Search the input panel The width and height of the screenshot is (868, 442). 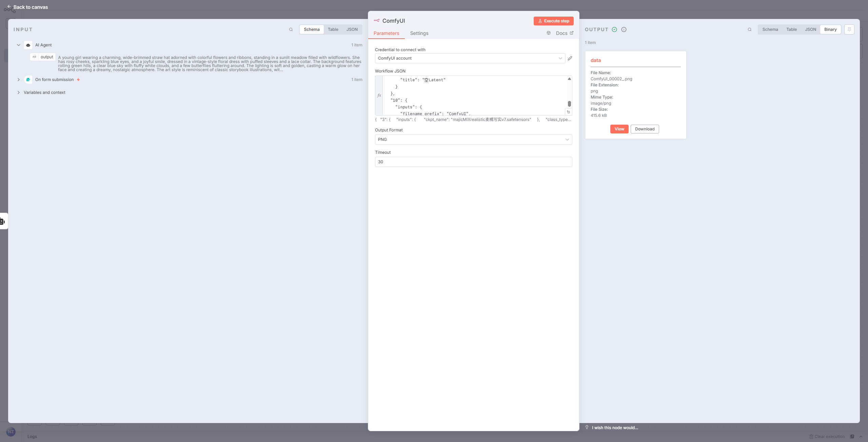click(x=291, y=29)
